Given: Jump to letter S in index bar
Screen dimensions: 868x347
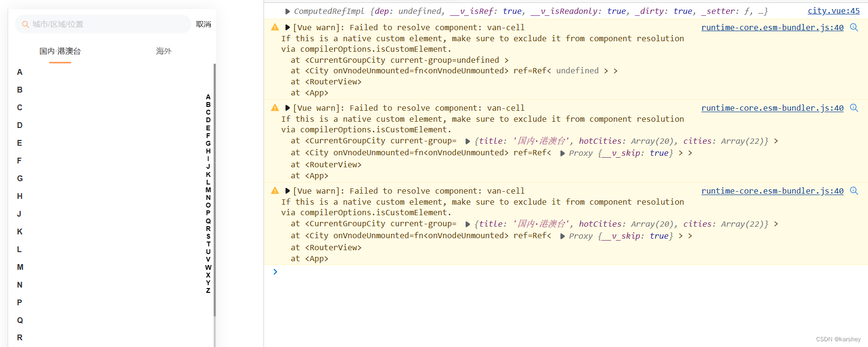Looking at the screenshot, I should coord(208,236).
